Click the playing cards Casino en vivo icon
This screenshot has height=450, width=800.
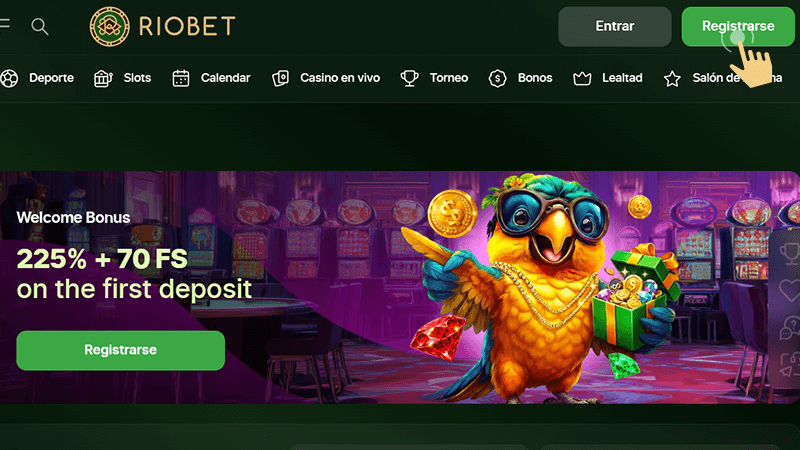(280, 79)
